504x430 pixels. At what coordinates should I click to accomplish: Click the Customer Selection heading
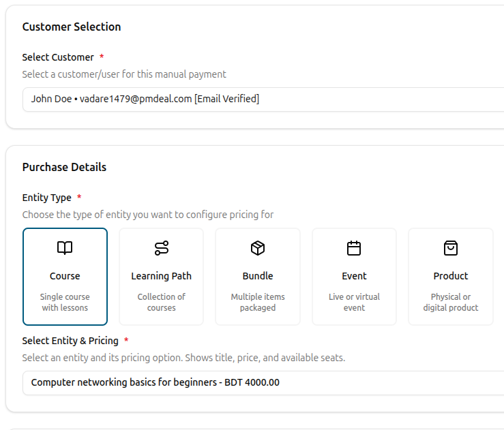click(x=72, y=27)
